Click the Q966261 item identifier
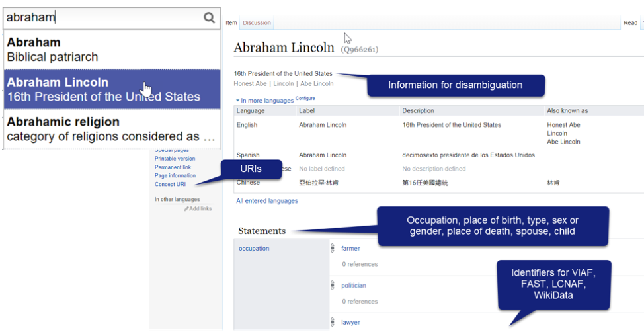This screenshot has width=644, height=332. [x=360, y=50]
